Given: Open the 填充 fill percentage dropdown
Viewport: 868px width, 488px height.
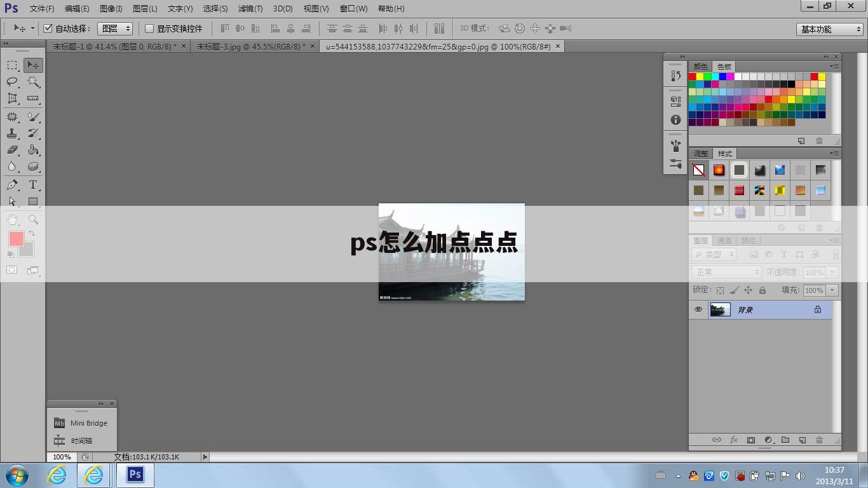Looking at the screenshot, I should click(832, 290).
